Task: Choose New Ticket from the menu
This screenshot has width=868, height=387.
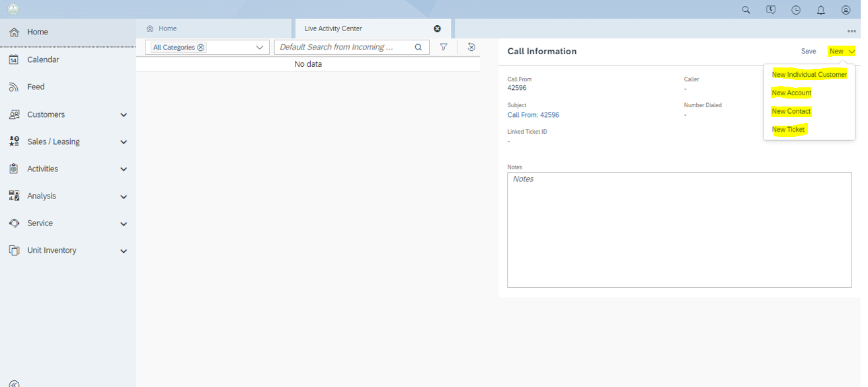Action: point(788,130)
